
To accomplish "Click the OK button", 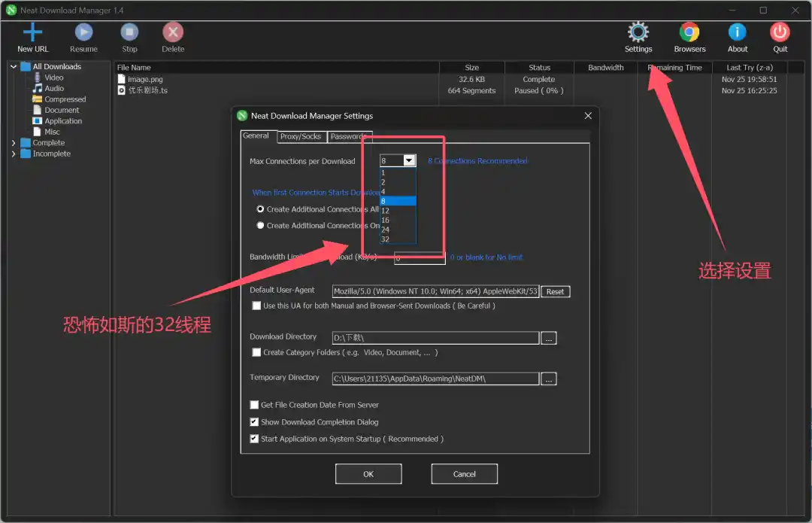I will click(x=368, y=474).
